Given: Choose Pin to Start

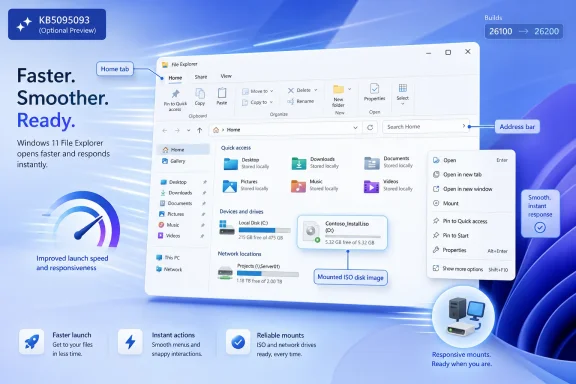Looking at the screenshot, I should pyautogui.click(x=470, y=236).
